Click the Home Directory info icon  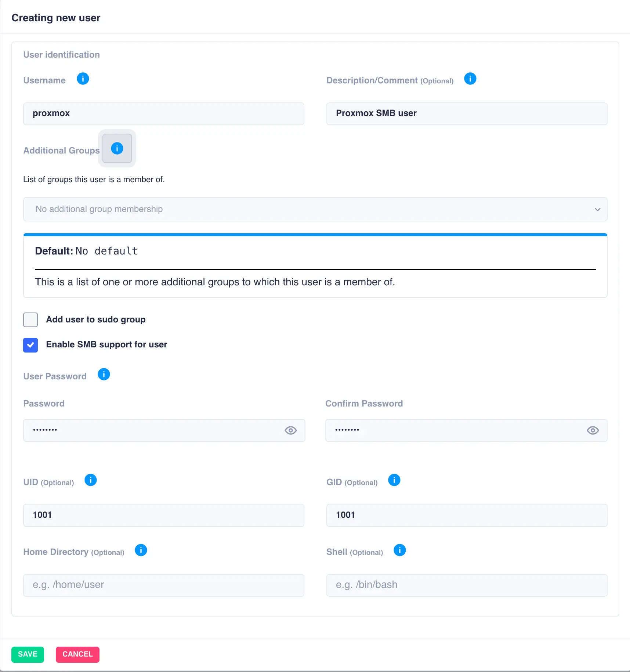(141, 550)
